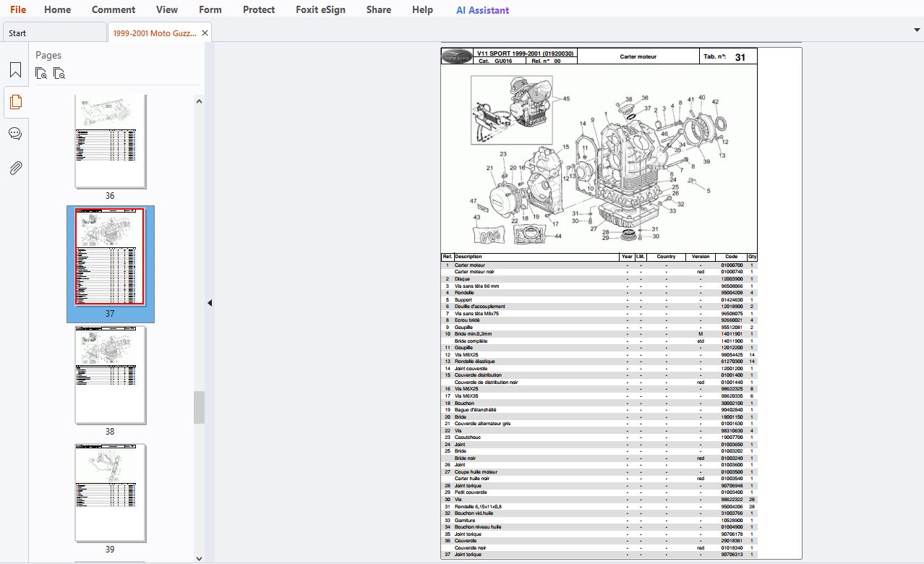Screen dimensions: 924x564
Task: Click the reduce page thumbnails icon
Action: [x=59, y=73]
